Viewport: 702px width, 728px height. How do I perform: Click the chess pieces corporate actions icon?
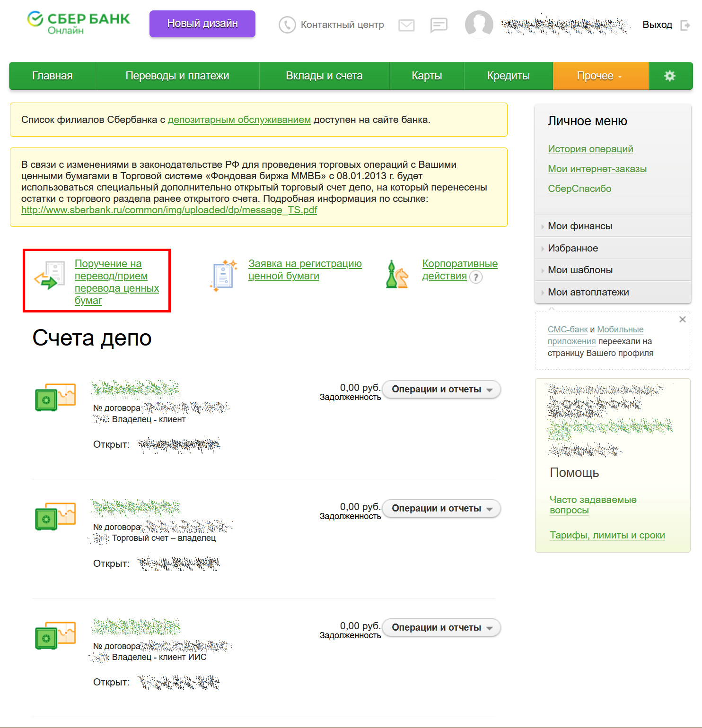coord(397,274)
